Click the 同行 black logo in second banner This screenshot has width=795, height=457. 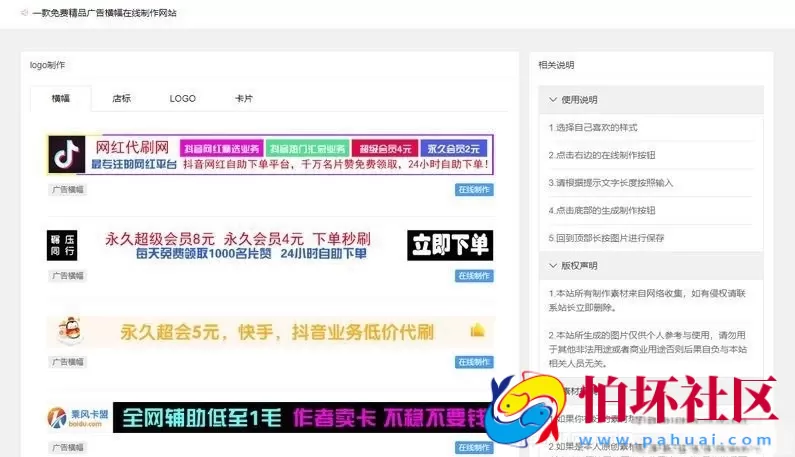click(62, 245)
